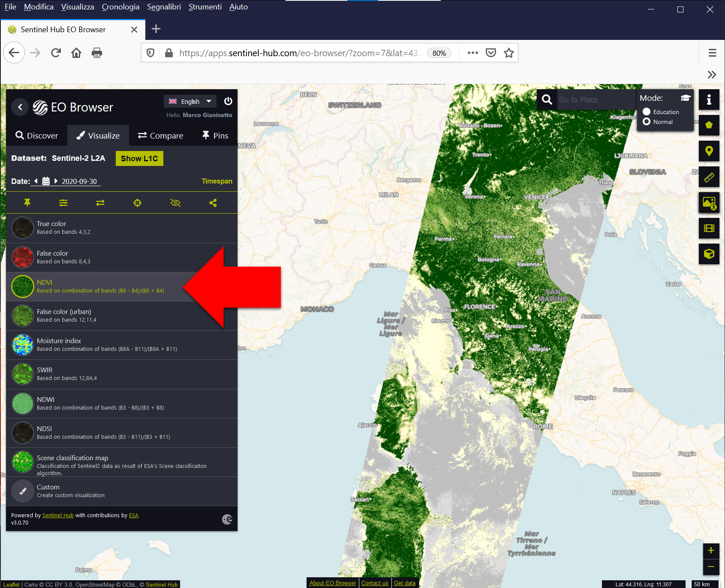
Task: Click the Show L1C button
Action: [x=139, y=158]
